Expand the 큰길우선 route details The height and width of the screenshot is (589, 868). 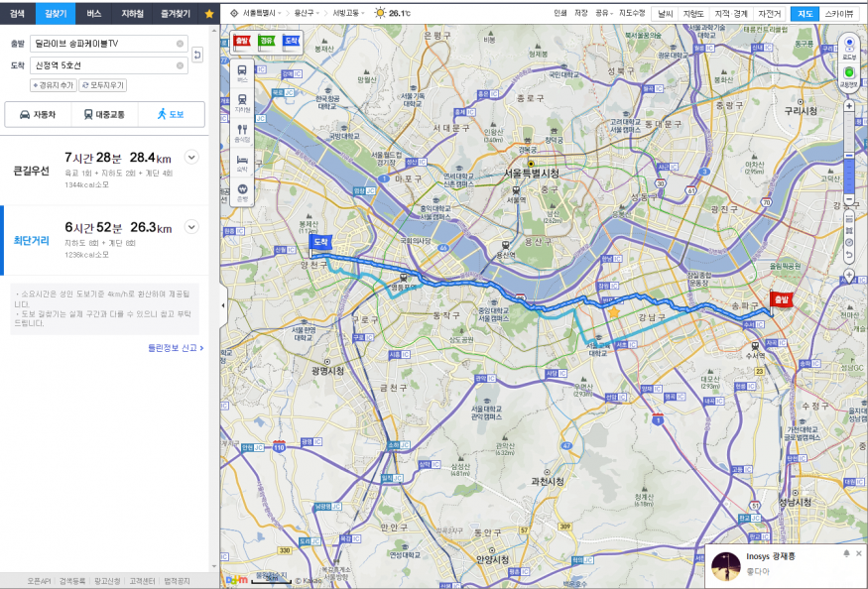coord(191,157)
